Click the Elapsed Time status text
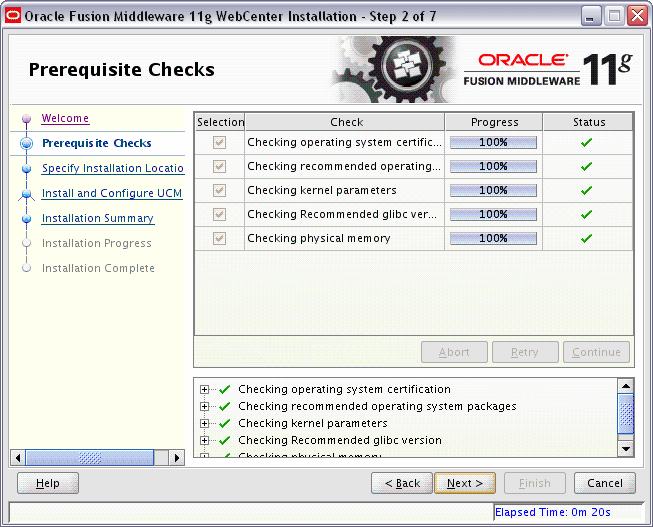653x527 pixels. click(x=553, y=512)
